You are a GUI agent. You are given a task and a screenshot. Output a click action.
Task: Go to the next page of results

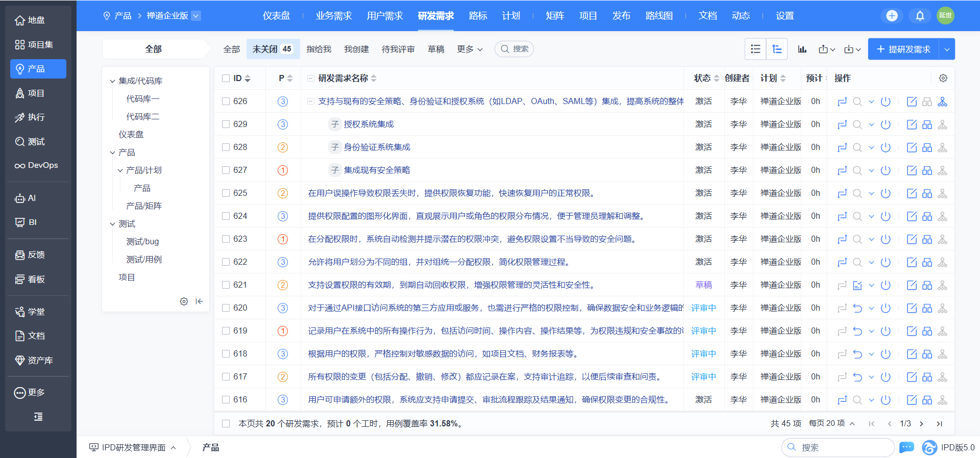(x=921, y=424)
